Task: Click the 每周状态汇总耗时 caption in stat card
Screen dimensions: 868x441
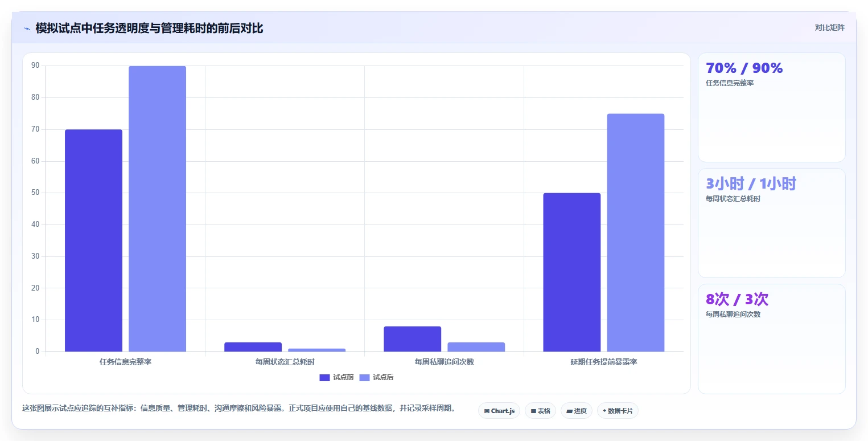Action: pos(733,199)
